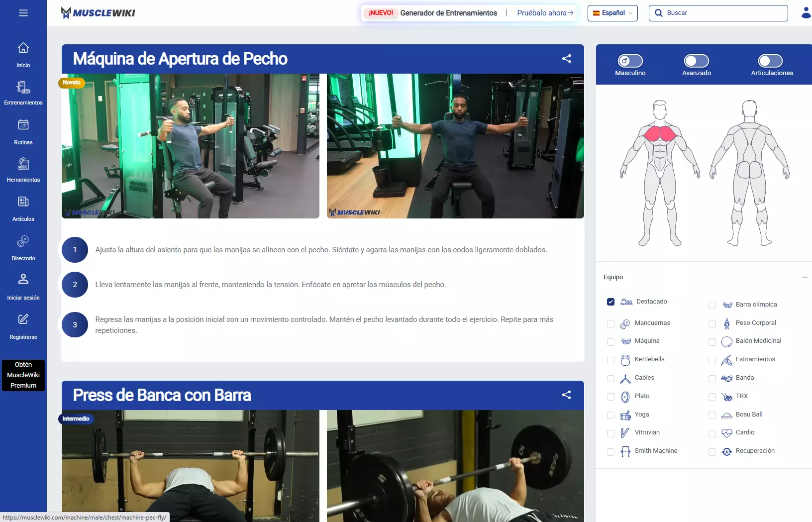Click the Recuperación equipment icon
This screenshot has height=522, width=812.
727,452
